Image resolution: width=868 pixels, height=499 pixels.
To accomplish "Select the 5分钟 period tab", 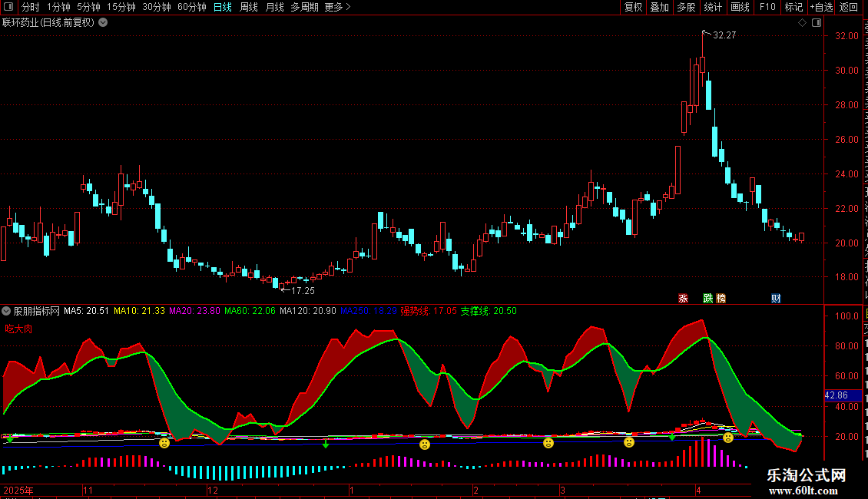I will pyautogui.click(x=88, y=7).
